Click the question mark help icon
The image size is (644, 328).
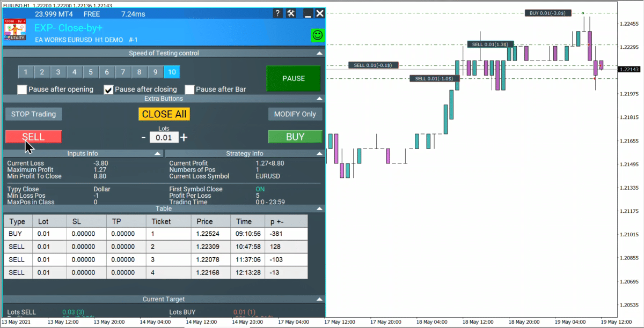(x=277, y=13)
